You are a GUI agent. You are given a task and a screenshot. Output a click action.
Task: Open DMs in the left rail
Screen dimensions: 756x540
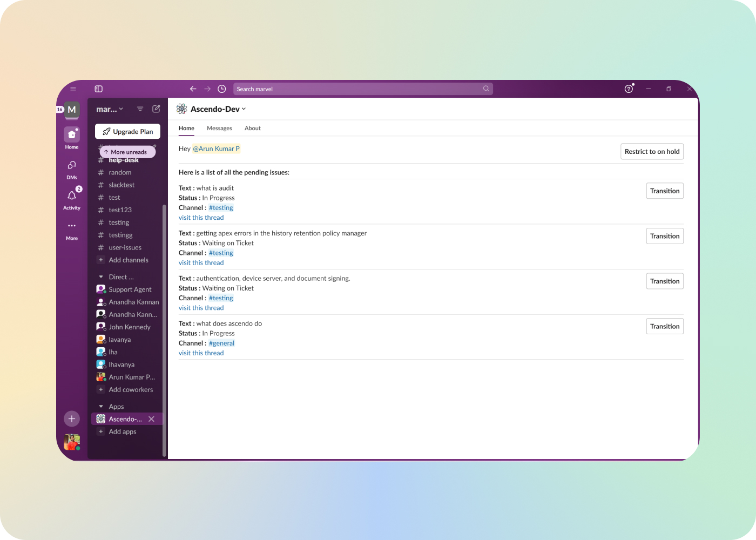tap(72, 169)
